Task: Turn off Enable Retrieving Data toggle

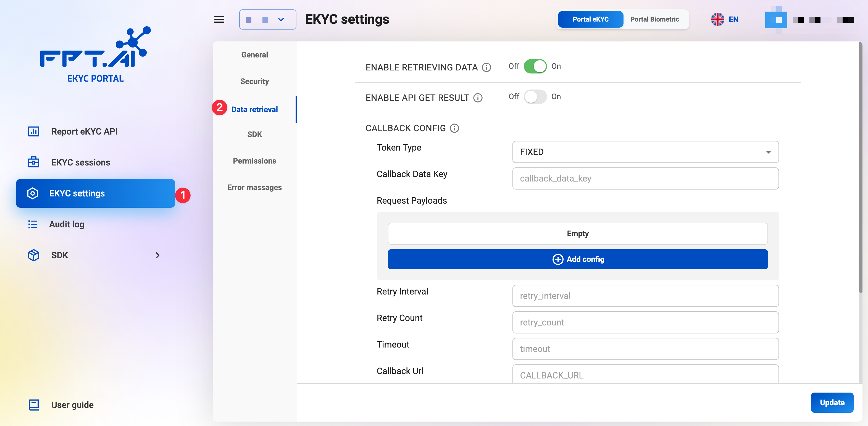Action: 535,66
